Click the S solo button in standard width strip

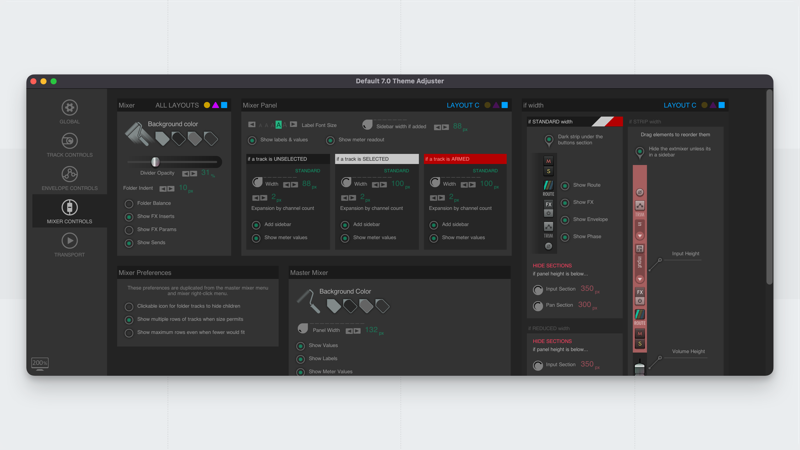point(548,170)
